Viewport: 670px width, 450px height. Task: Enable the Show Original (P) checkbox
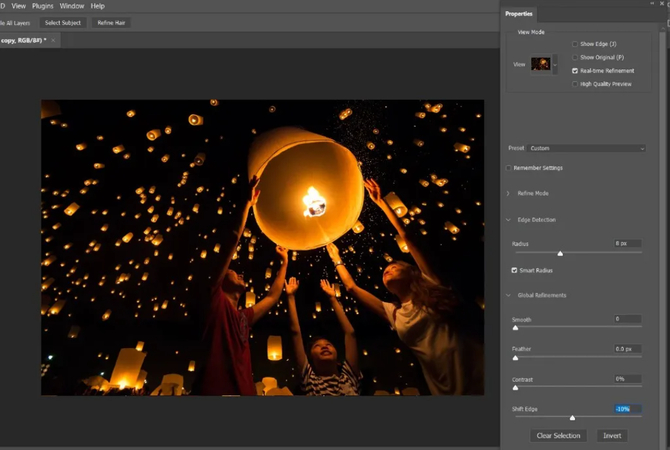pyautogui.click(x=575, y=57)
